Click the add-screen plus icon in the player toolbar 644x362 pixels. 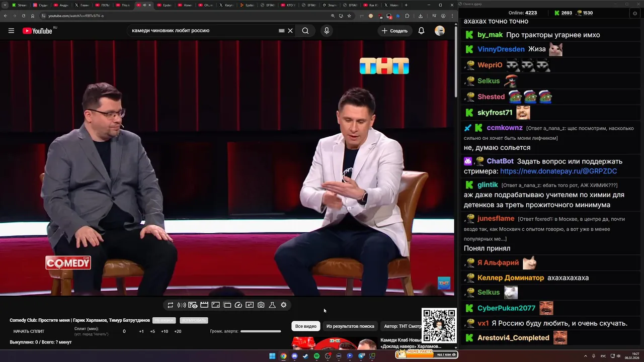coord(250,305)
